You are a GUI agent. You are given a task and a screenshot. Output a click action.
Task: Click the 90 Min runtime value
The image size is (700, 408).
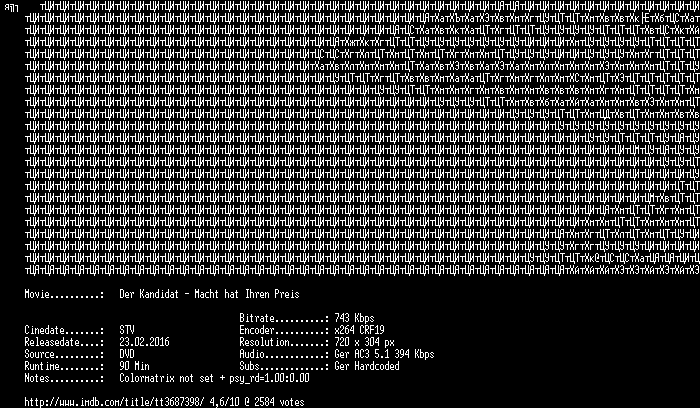(x=134, y=366)
